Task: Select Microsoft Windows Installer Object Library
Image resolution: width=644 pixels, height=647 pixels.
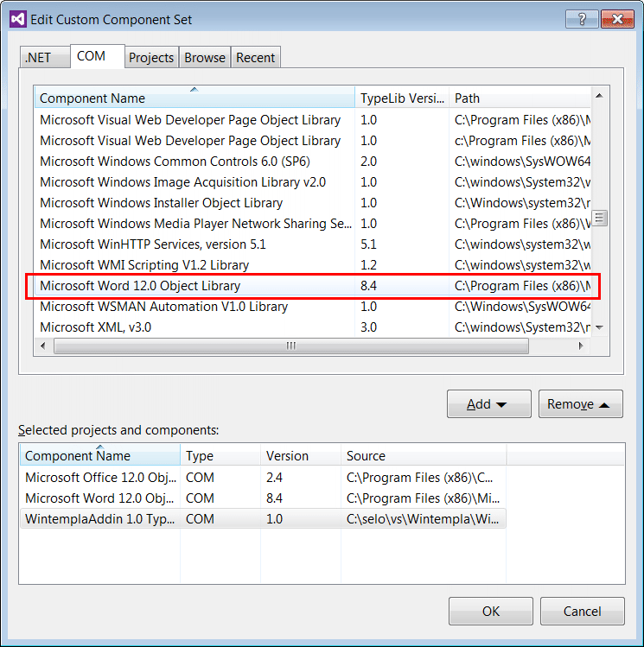Action: tap(313, 203)
